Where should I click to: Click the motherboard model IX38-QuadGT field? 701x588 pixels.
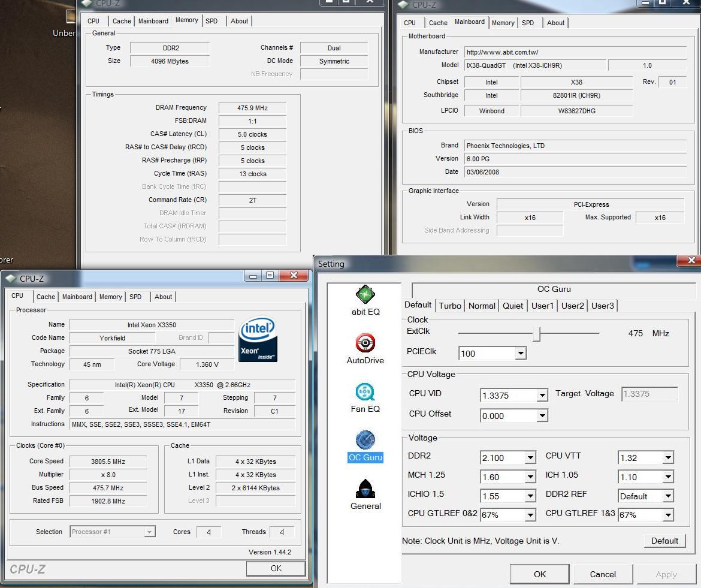pyautogui.click(x=535, y=65)
